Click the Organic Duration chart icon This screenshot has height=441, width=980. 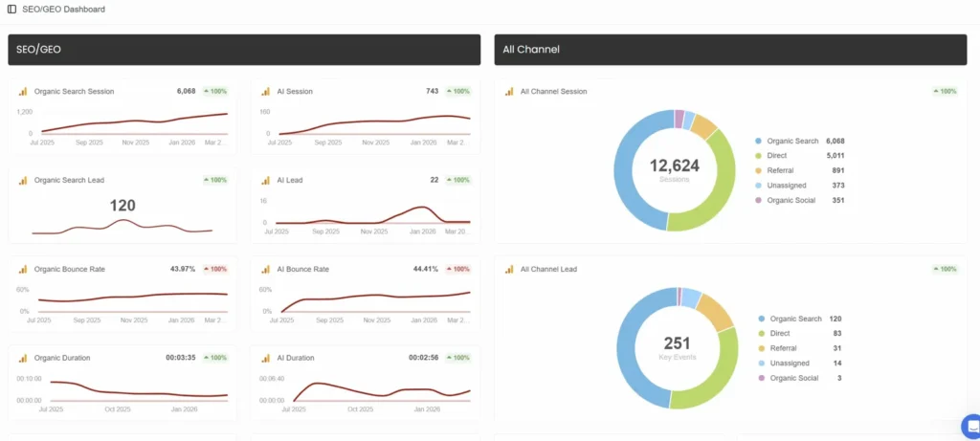tap(23, 358)
